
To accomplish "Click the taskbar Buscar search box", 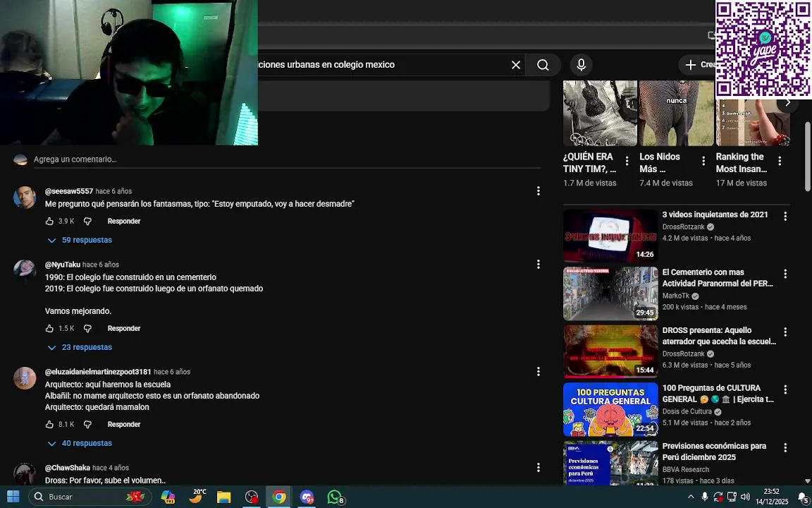I will tap(90, 497).
